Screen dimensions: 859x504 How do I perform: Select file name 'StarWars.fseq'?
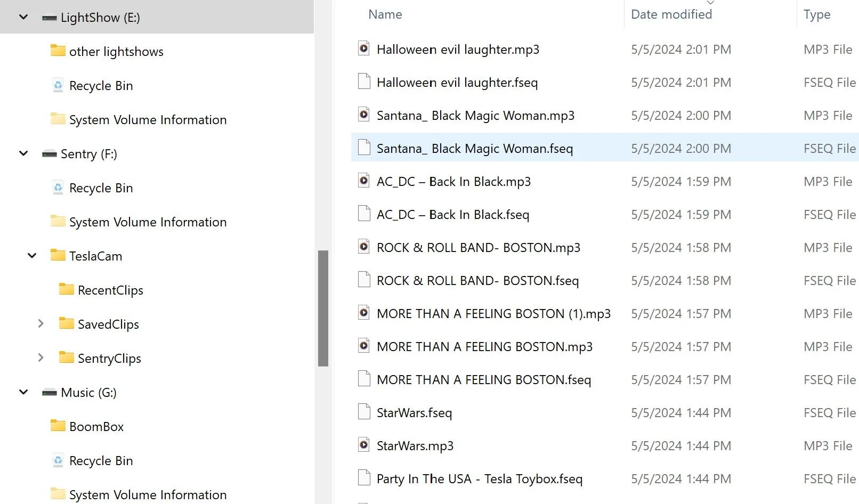(414, 413)
